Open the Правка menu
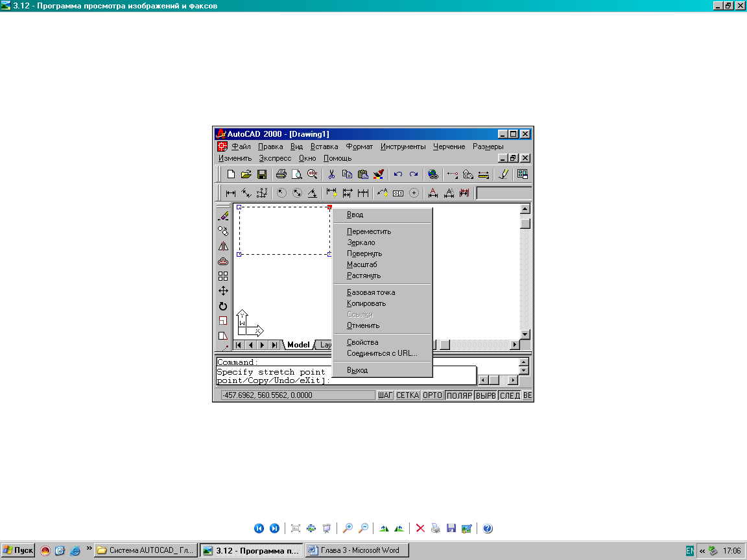Image resolution: width=747 pixels, height=560 pixels. 270,146
